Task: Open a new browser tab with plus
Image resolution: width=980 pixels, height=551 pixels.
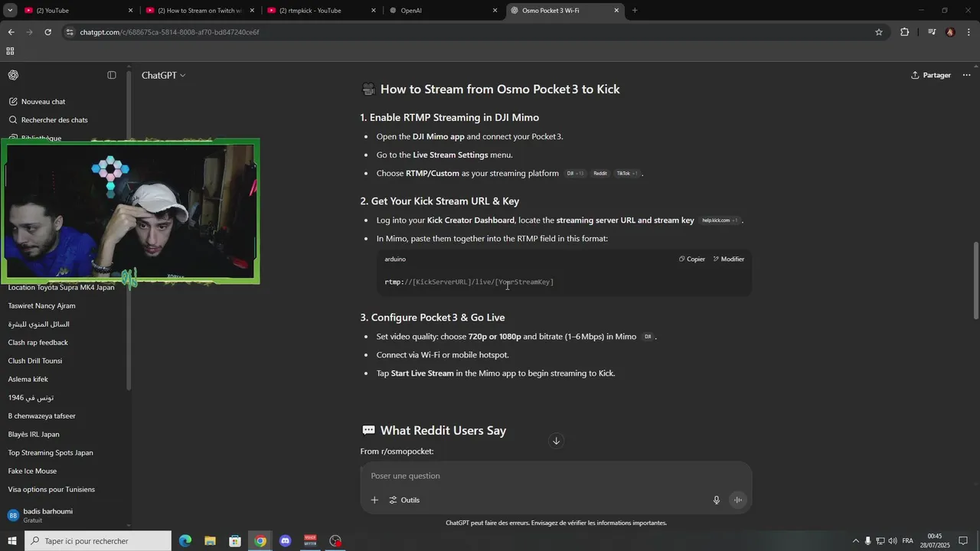Action: (x=635, y=11)
